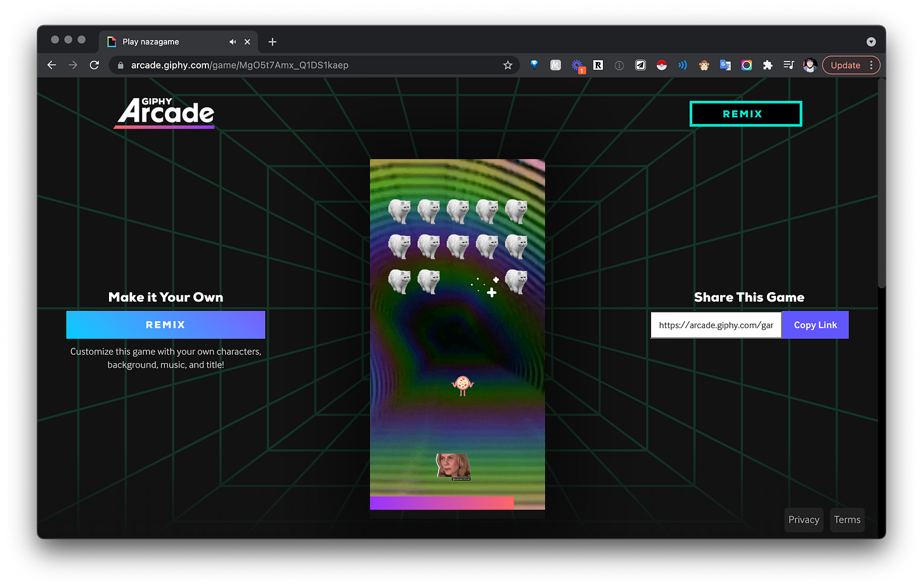The width and height of the screenshot is (923, 588).
Task: Open a new browser tab
Action: (273, 42)
